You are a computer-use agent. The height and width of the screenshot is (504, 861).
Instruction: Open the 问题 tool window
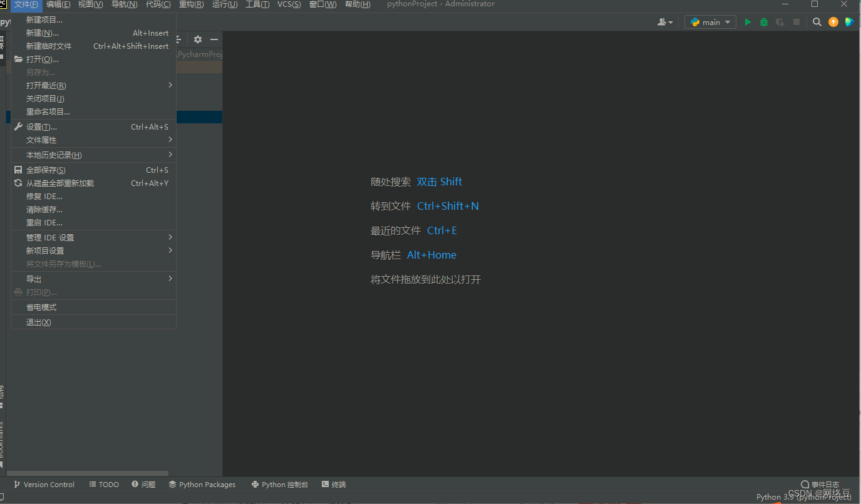coord(143,485)
